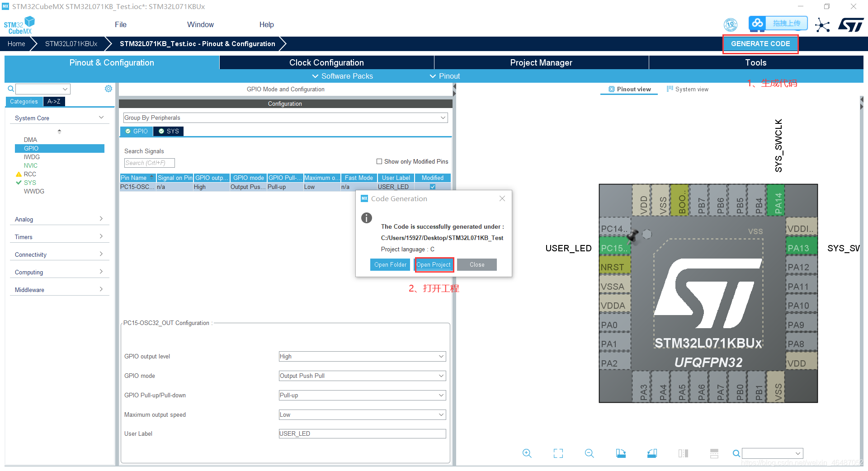Open the Pinout dropdown menu
Viewport: 868px width, 471px height.
pyautogui.click(x=445, y=76)
